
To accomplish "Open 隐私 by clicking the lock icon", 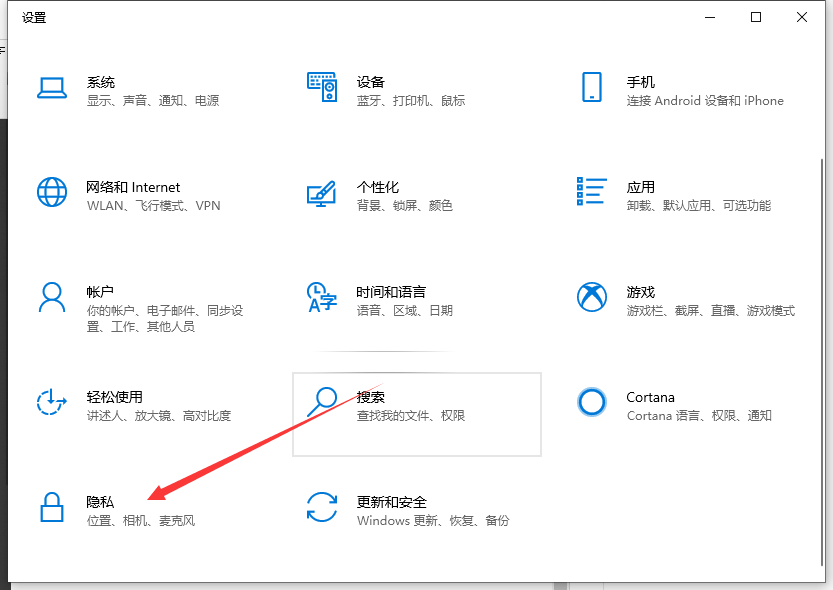I will pyautogui.click(x=51, y=507).
